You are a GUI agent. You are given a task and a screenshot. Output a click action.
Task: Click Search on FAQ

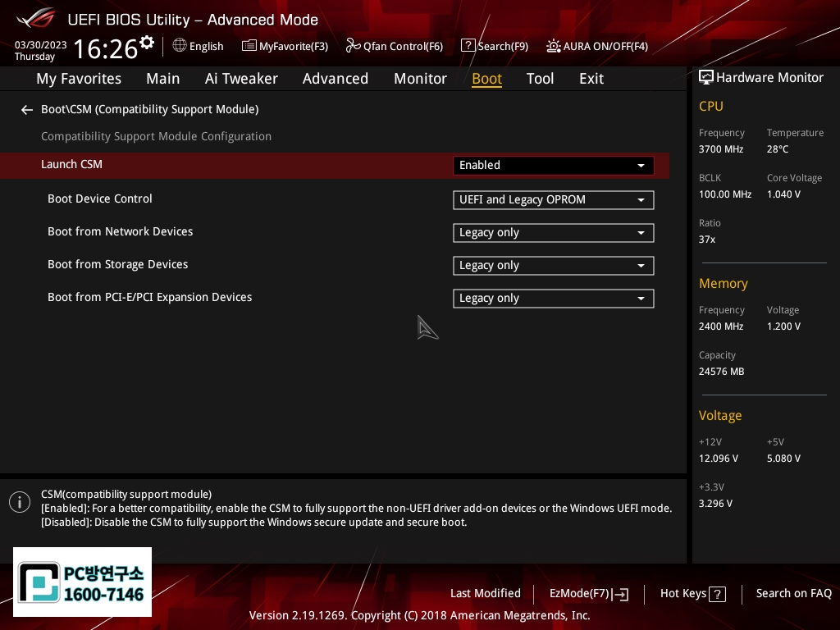pyautogui.click(x=793, y=593)
